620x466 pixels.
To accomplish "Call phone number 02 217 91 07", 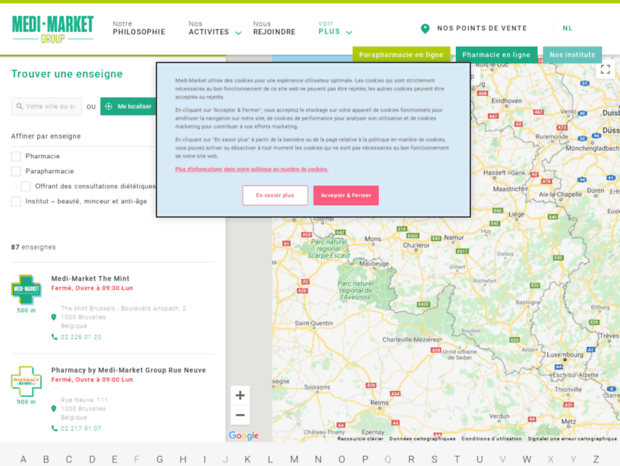I will point(81,429).
